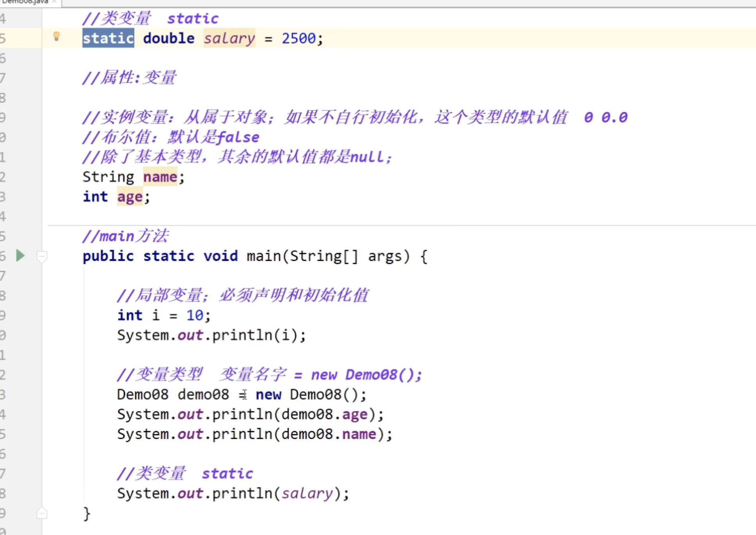
Task: Click the 'name' field in String declaration
Action: [x=160, y=177]
